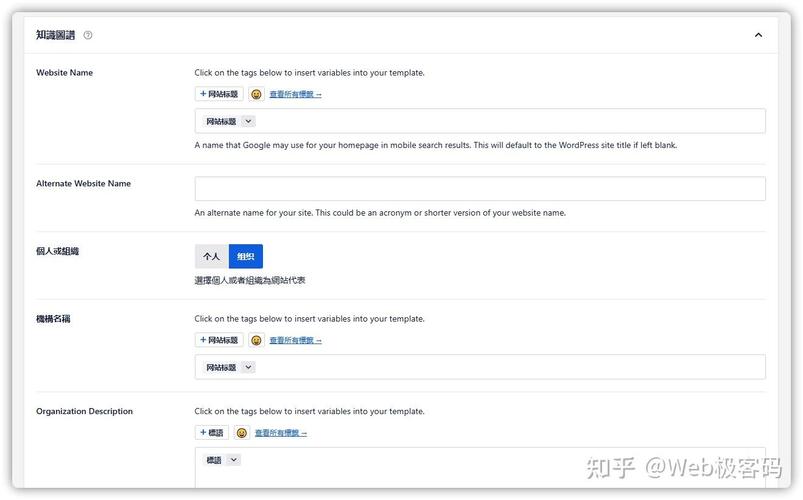Click into the Website Name template field
This screenshot has height=500, width=803.
pyautogui.click(x=480, y=121)
